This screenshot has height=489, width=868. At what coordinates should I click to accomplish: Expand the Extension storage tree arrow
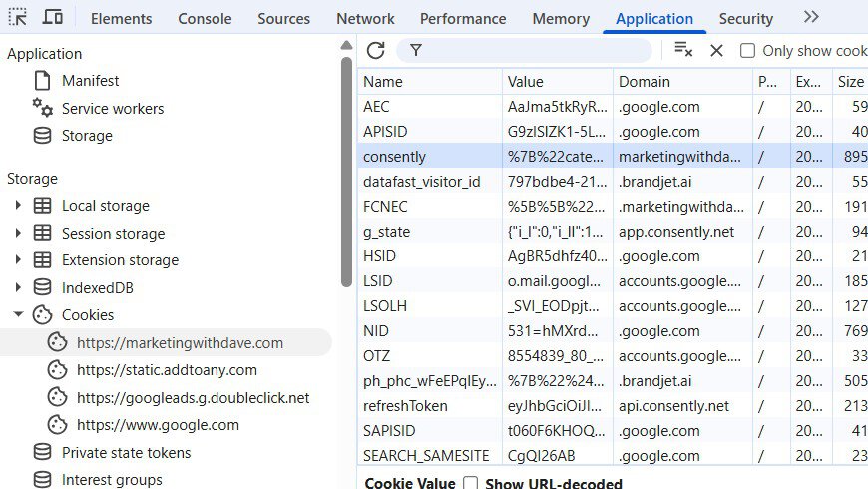point(18,259)
